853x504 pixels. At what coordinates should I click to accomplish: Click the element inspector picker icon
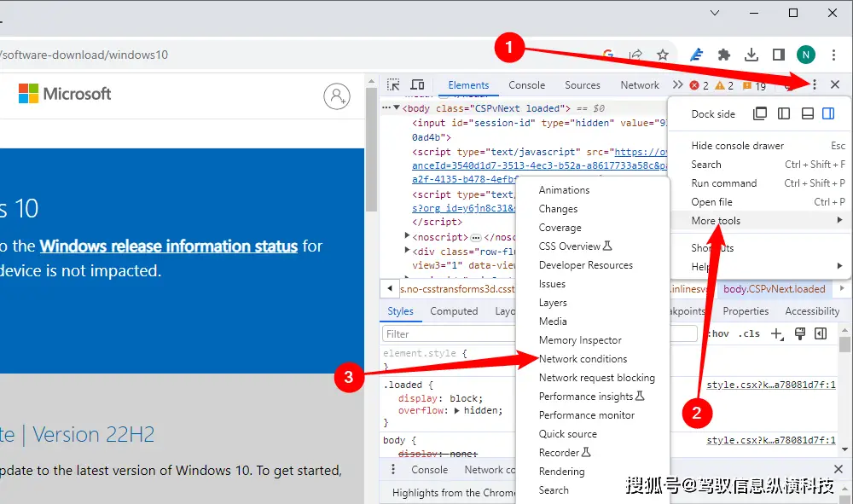[x=392, y=84]
